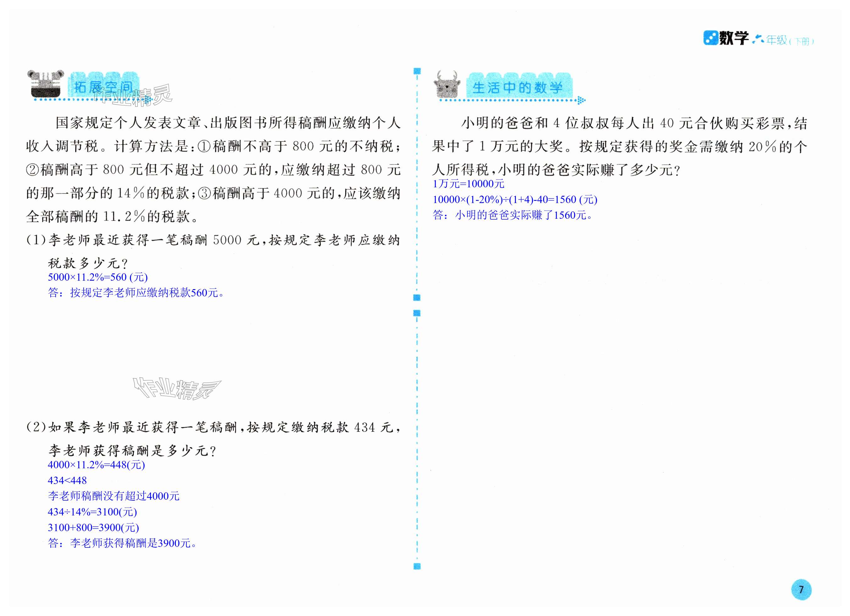Click the bear mascot icon beside 拓展空间
The image size is (850, 616).
click(45, 84)
